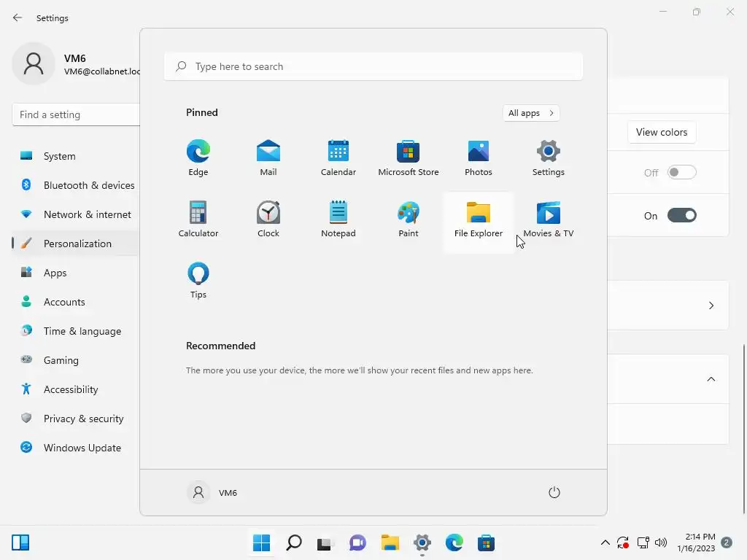747x560 pixels.
Task: Launch the Photos app
Action: [x=479, y=157]
